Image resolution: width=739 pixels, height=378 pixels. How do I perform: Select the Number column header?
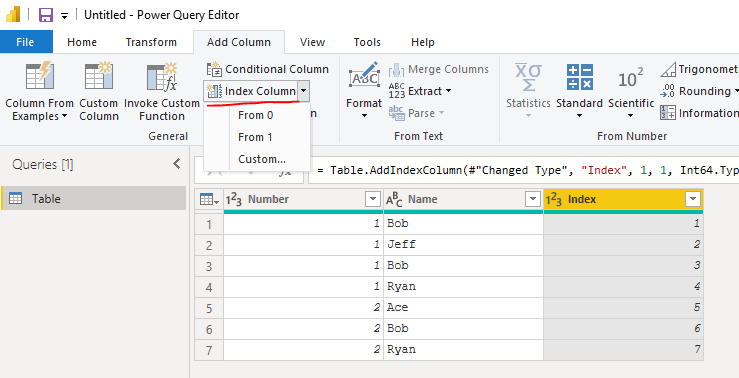coord(304,199)
